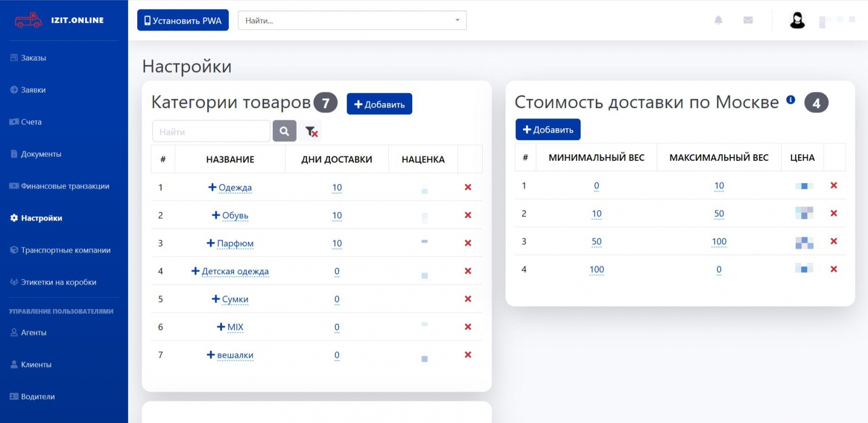Click the MIX category name link

pos(235,327)
